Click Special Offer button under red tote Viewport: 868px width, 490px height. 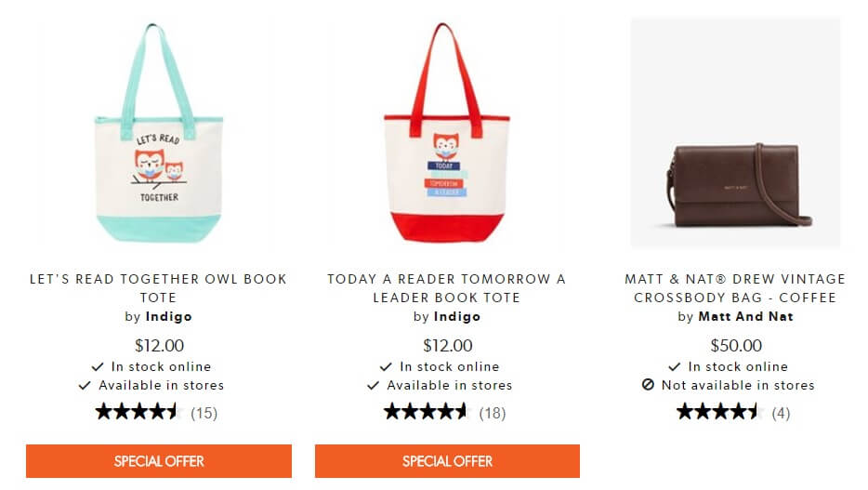447,461
